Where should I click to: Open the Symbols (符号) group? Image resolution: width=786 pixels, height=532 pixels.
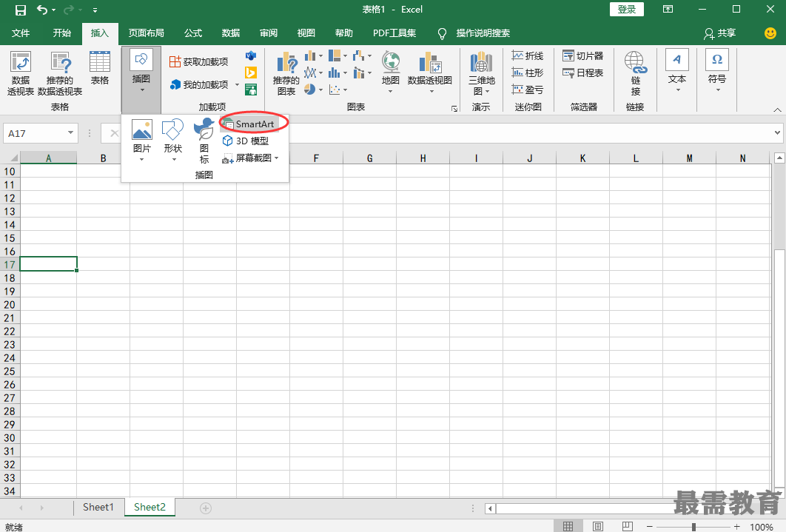(717, 70)
